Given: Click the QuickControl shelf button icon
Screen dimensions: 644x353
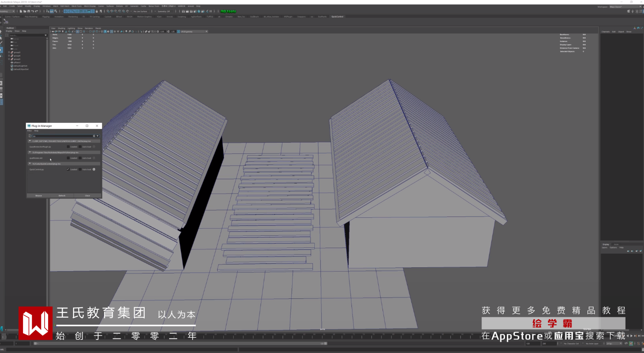Looking at the screenshot, I should (6, 20).
